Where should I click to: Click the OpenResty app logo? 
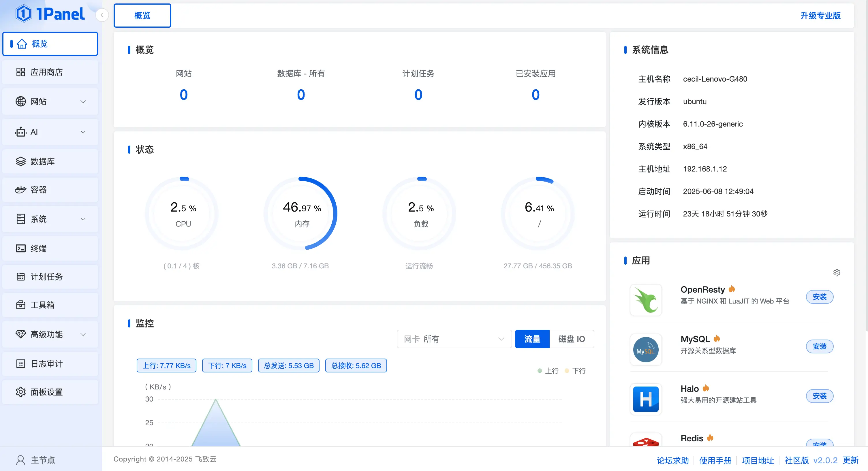coord(646,300)
